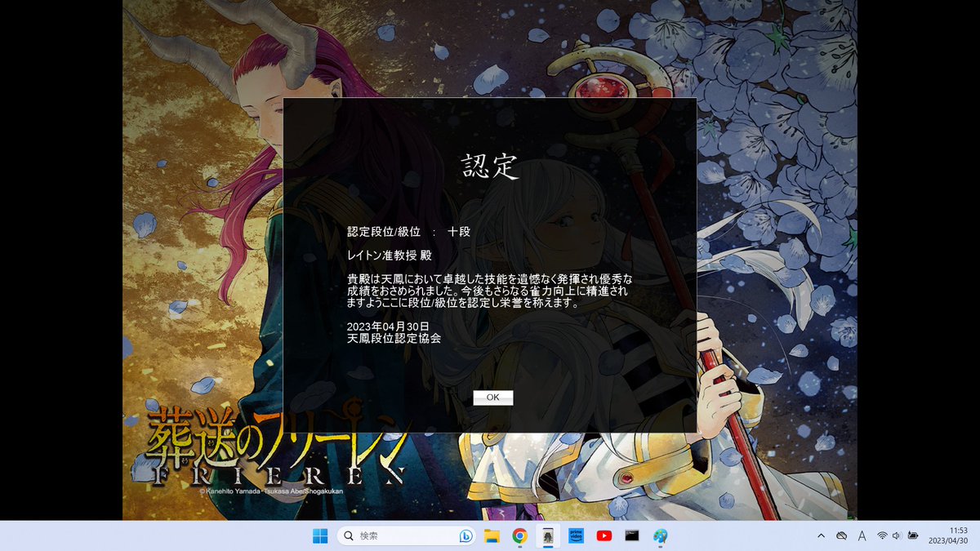This screenshot has height=551, width=980.
Task: Open the Windows Start menu
Action: 320,535
